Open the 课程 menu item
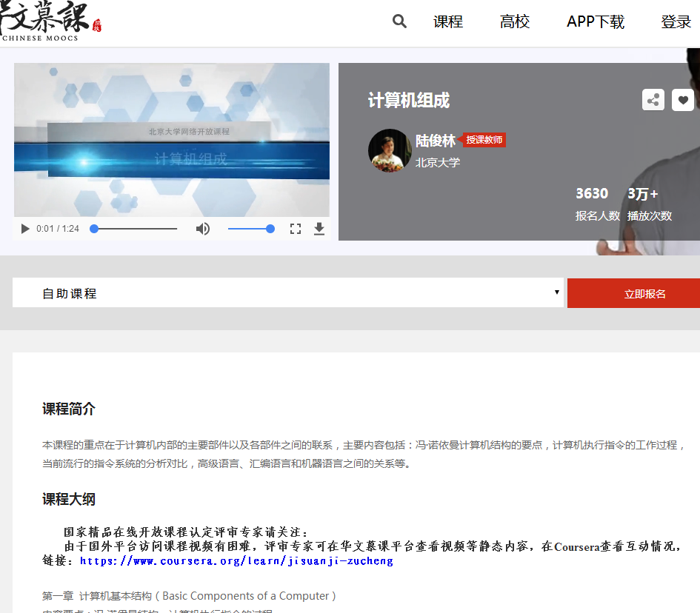 447,22
